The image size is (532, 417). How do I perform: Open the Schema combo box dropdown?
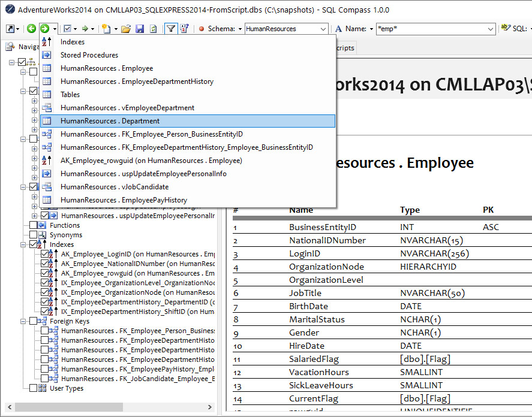[323, 29]
